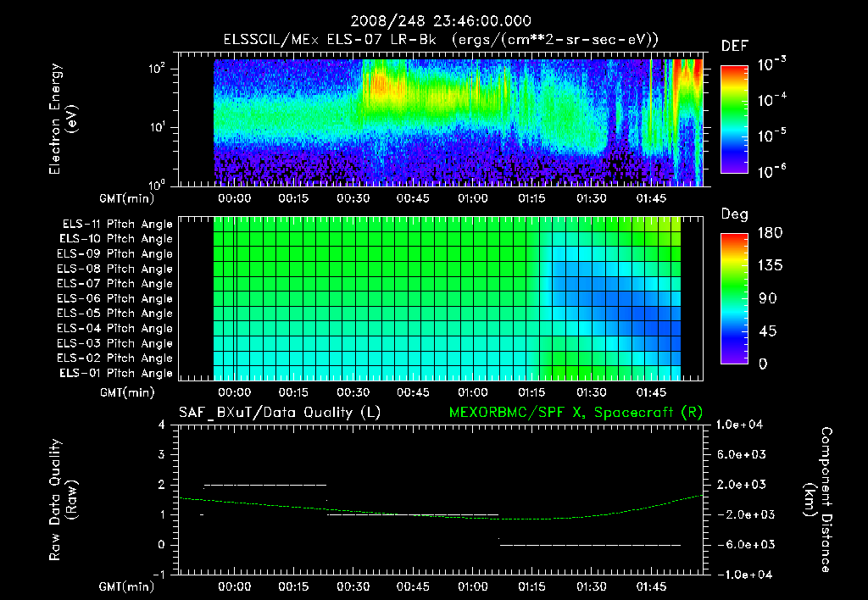Image resolution: width=868 pixels, height=600 pixels.
Task: Click the green MEXORBMC/SPF X, Spacecraft (R) label
Action: coord(576,413)
